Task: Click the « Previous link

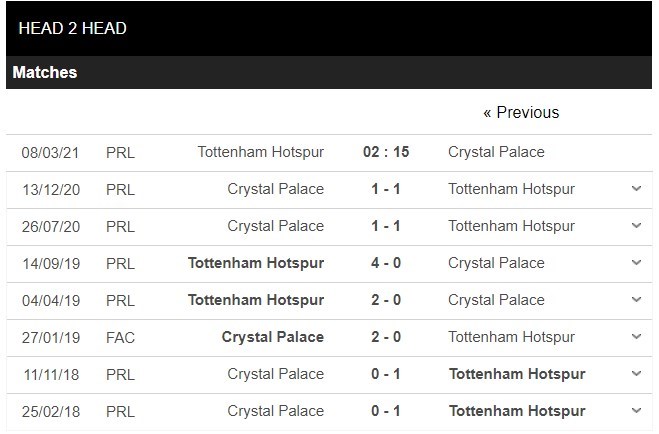Action: tap(521, 112)
